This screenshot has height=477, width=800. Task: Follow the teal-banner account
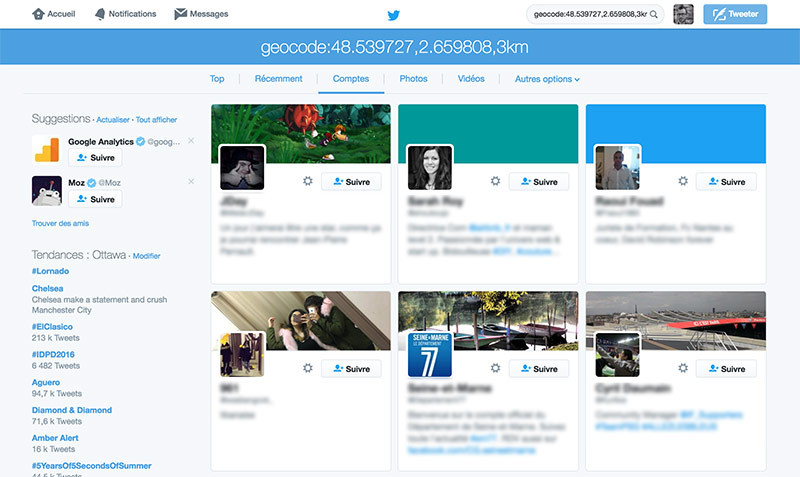point(539,182)
